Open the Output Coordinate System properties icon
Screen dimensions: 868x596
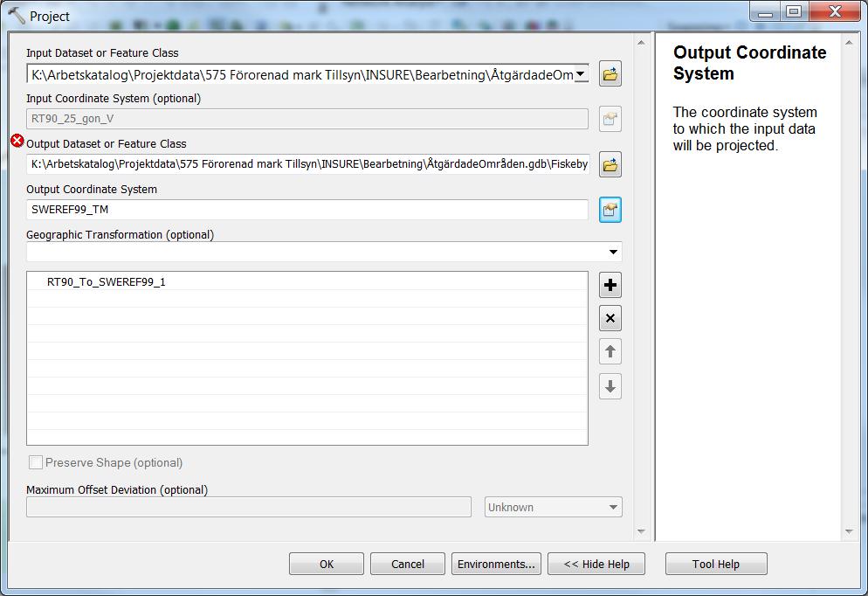coord(610,210)
